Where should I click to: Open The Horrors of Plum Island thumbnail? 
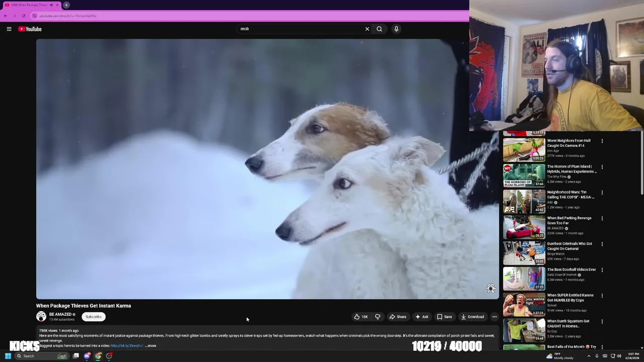[x=524, y=175]
